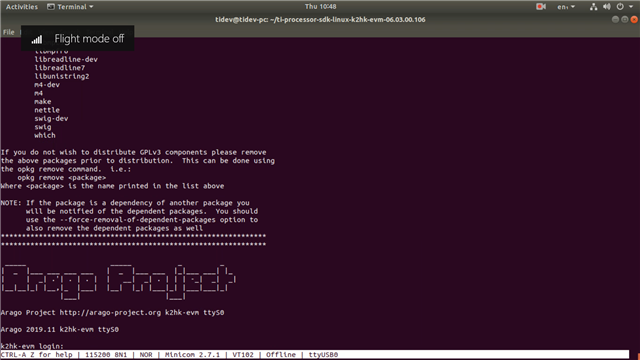Click the Arago Project ASCII art banner

(118, 282)
